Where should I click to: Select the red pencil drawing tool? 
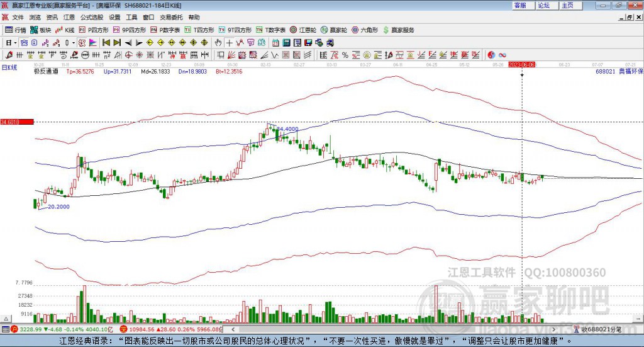coord(9,55)
